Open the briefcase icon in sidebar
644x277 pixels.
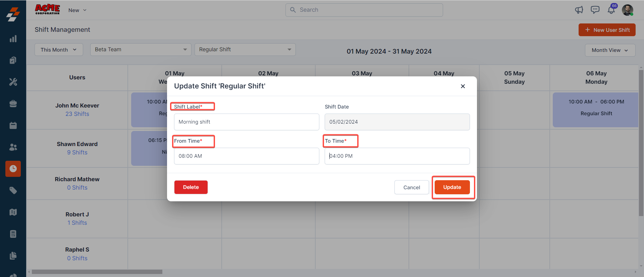pyautogui.click(x=13, y=103)
